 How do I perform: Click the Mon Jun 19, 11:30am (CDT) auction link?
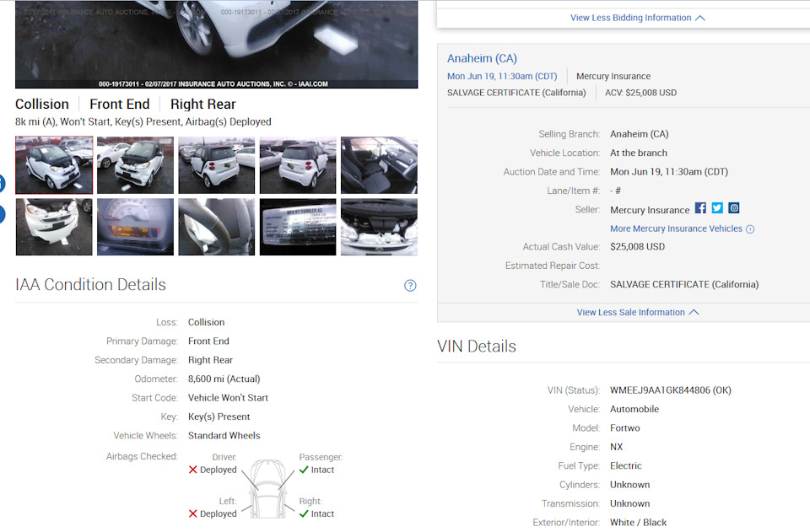tap(502, 76)
